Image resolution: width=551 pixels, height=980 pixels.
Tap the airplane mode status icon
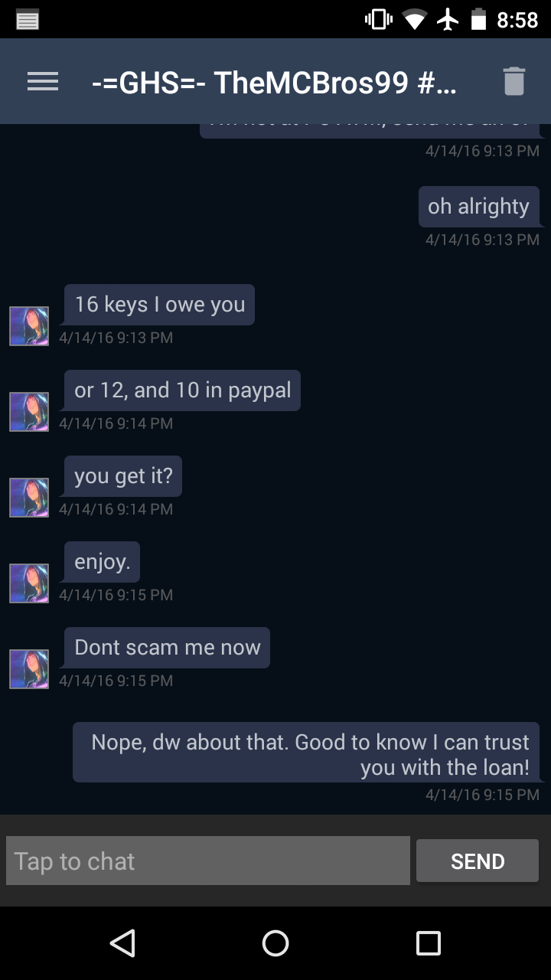click(448, 20)
